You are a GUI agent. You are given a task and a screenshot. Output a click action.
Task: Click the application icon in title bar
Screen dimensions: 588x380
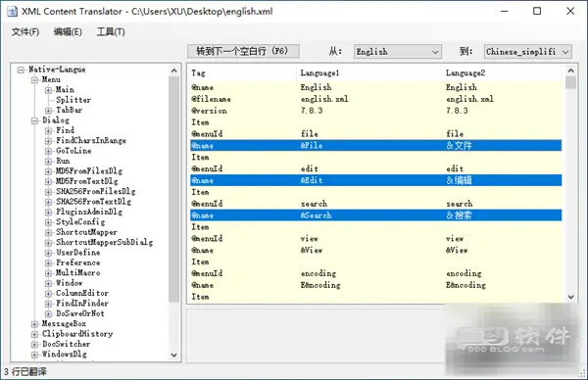pyautogui.click(x=12, y=11)
